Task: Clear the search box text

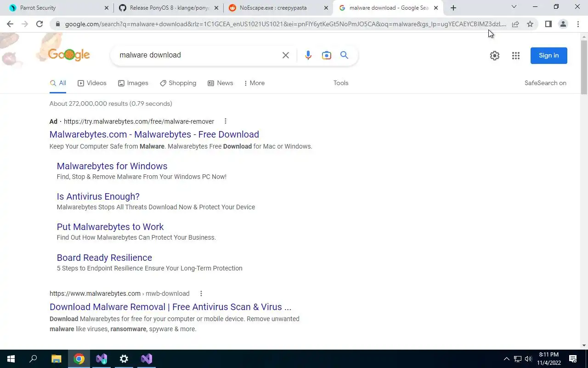Action: pyautogui.click(x=285, y=55)
